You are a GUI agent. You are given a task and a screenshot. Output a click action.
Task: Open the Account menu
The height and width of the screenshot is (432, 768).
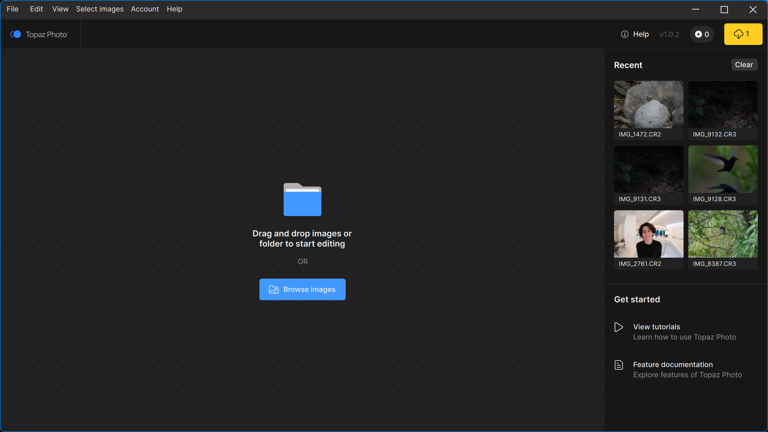point(145,9)
